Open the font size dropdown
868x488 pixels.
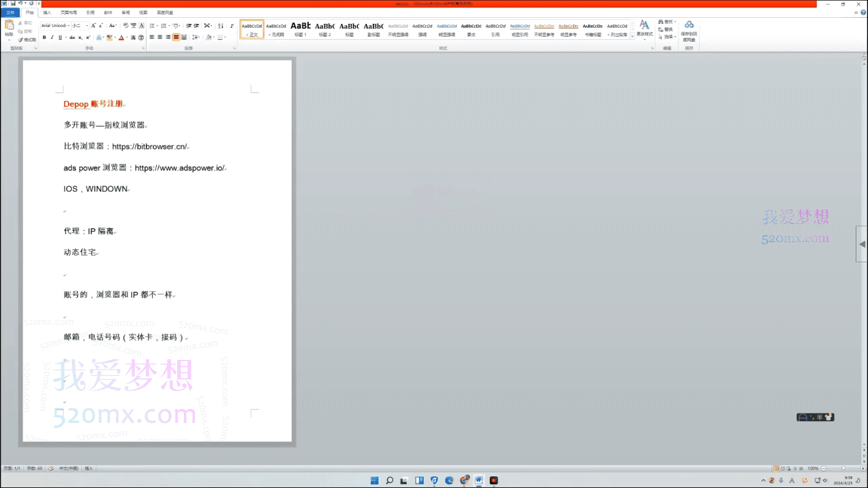86,26
